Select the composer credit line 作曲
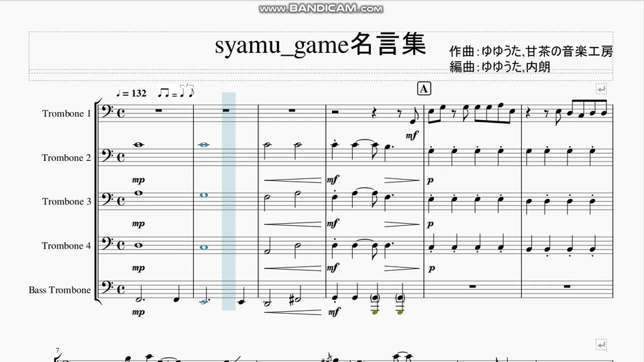The height and width of the screenshot is (362, 644). coord(531,52)
